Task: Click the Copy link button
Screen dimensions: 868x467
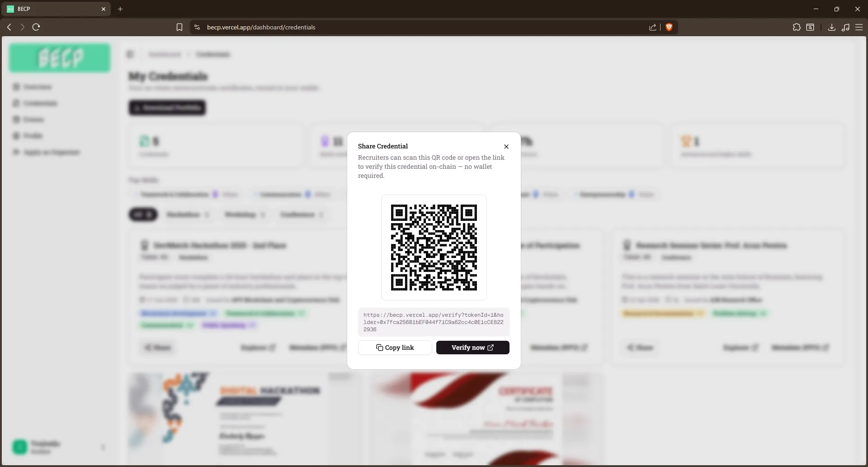Action: pyautogui.click(x=395, y=348)
